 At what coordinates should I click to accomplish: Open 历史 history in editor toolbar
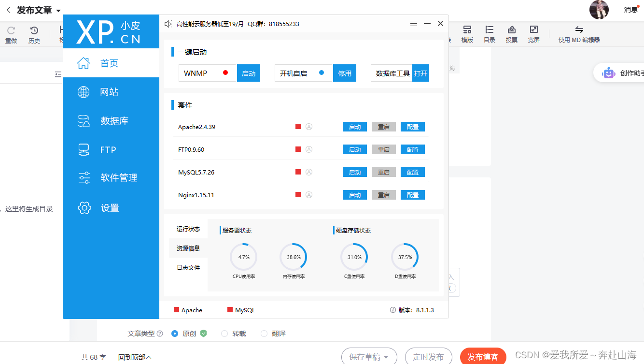[x=34, y=34]
